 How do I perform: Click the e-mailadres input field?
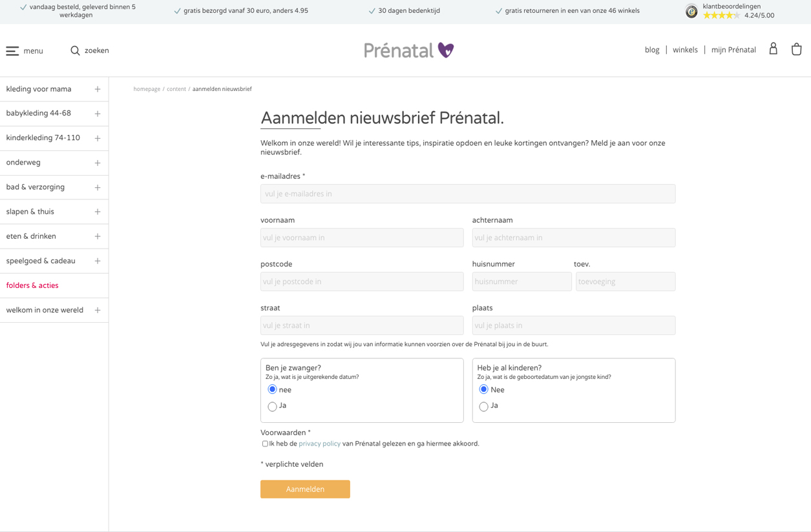point(467,194)
